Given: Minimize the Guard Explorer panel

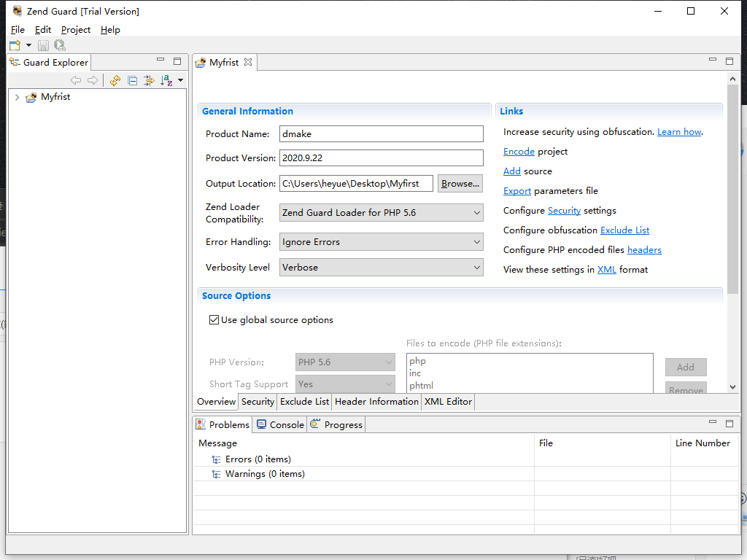Looking at the screenshot, I should pos(160,60).
